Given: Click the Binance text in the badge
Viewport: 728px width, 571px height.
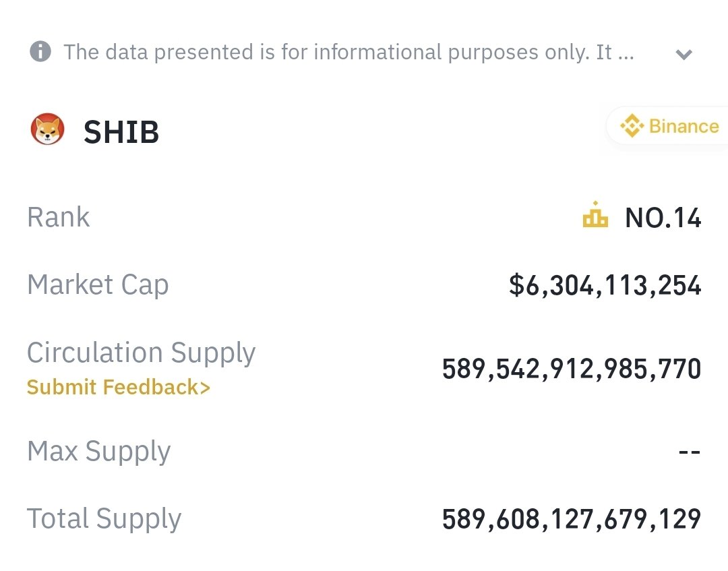Looking at the screenshot, I should point(684,126).
